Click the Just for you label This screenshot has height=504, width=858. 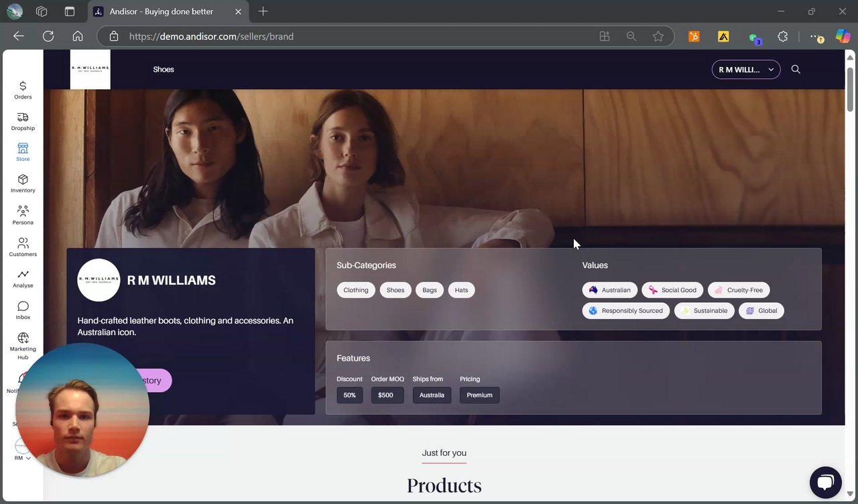(x=444, y=453)
